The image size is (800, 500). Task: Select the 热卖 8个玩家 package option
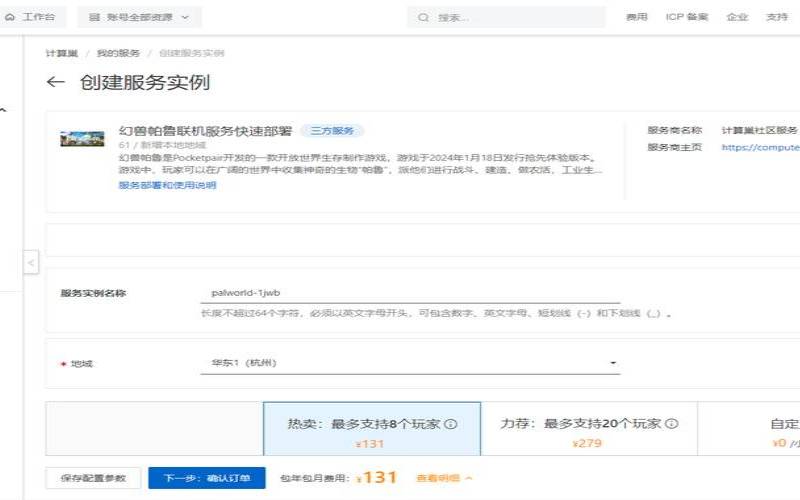click(x=371, y=432)
